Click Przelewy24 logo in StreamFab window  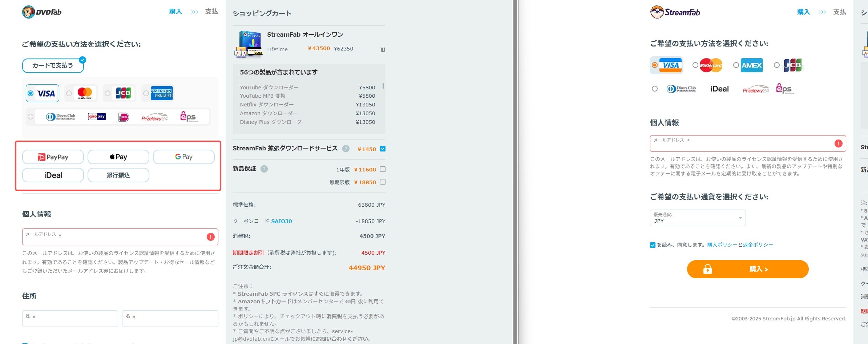click(x=756, y=89)
